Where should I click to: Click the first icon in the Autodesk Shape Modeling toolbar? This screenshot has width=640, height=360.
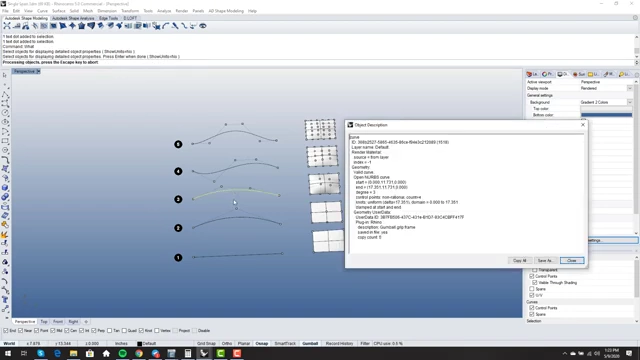click(x=7, y=26)
